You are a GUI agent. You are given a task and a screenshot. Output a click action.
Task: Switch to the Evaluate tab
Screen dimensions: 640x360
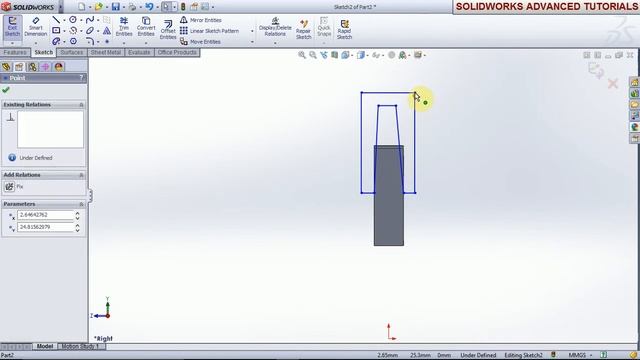(139, 52)
